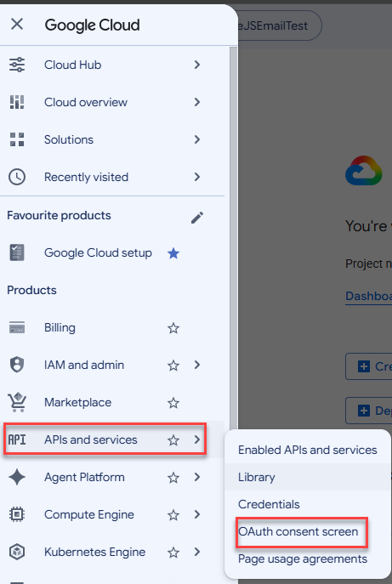Expand the Cloud overview submenu chevron
Image resolution: width=392 pixels, height=584 pixels.
197,102
